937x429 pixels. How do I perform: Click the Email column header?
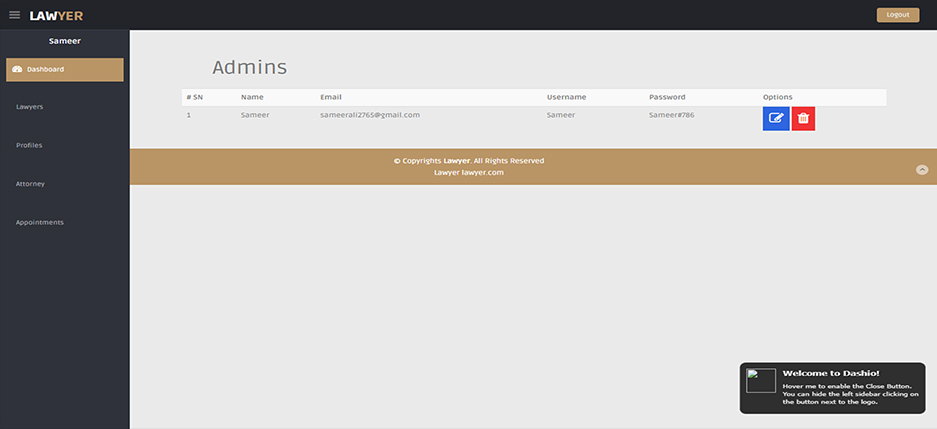[331, 97]
